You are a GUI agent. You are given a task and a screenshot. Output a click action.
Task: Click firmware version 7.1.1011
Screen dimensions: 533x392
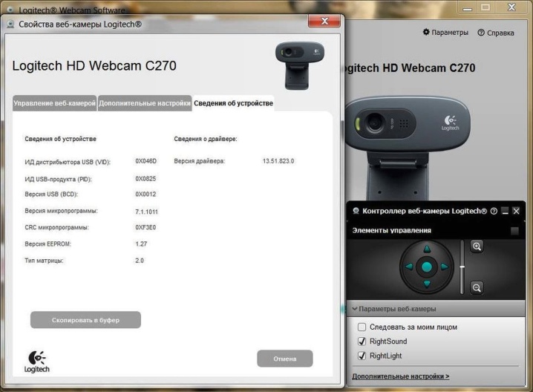(x=146, y=212)
